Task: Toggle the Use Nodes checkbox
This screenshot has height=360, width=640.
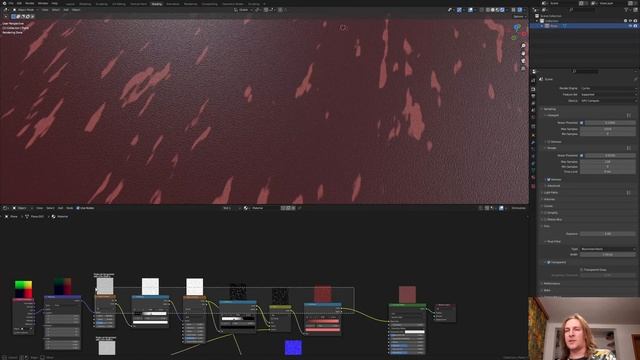Action: (x=78, y=208)
